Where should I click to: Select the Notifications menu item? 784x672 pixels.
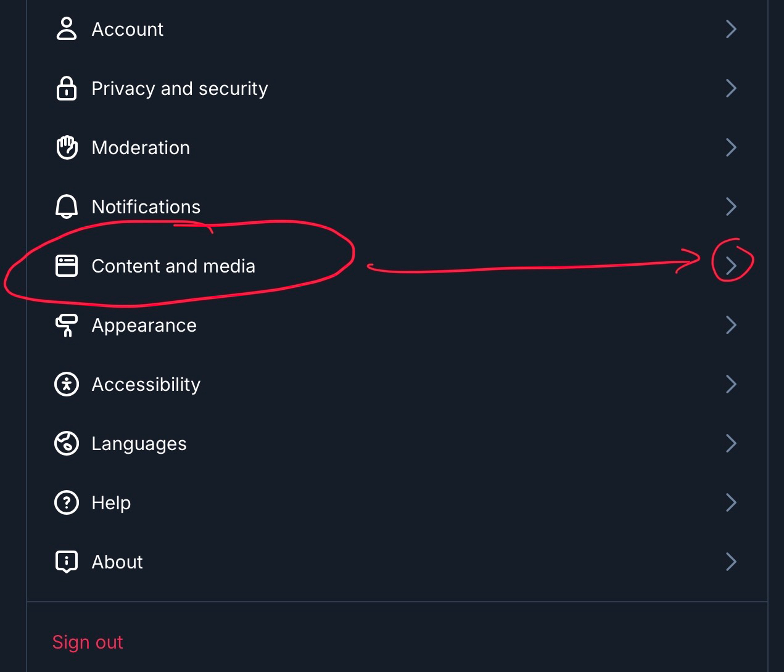click(x=146, y=207)
